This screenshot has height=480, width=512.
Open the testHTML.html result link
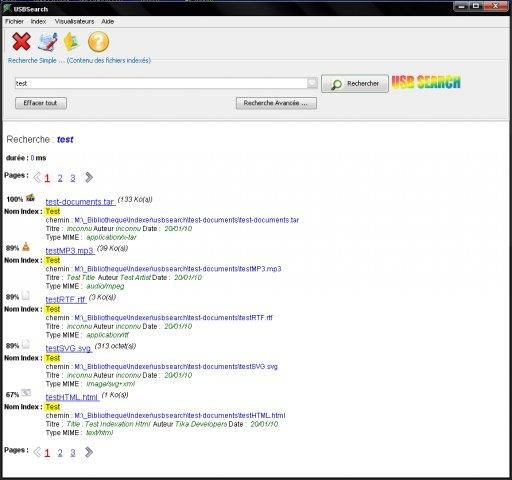tap(72, 397)
